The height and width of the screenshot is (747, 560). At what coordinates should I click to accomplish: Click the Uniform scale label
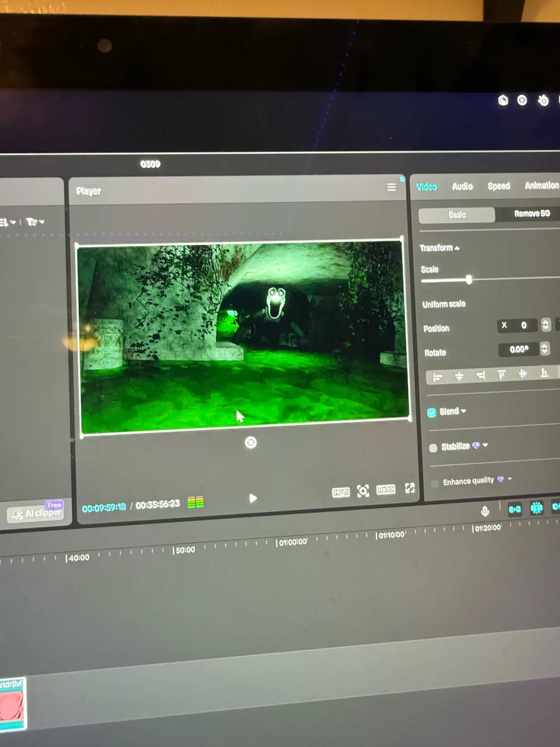point(444,304)
